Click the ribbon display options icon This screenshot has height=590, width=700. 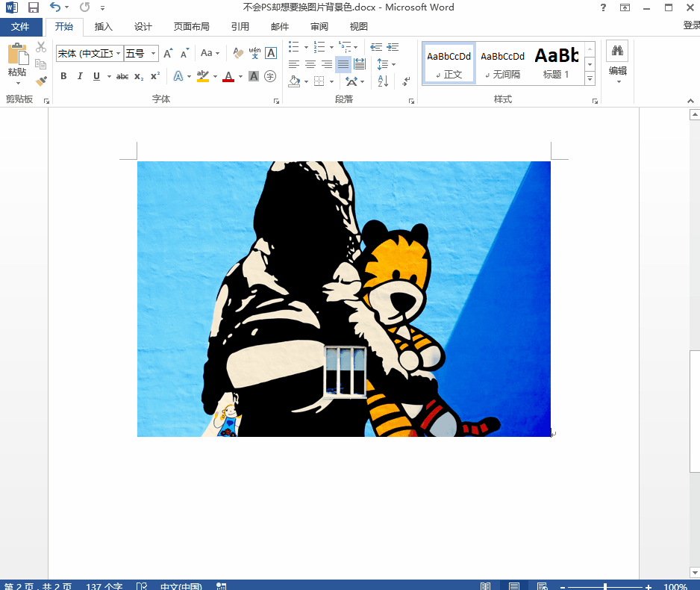coord(625,7)
